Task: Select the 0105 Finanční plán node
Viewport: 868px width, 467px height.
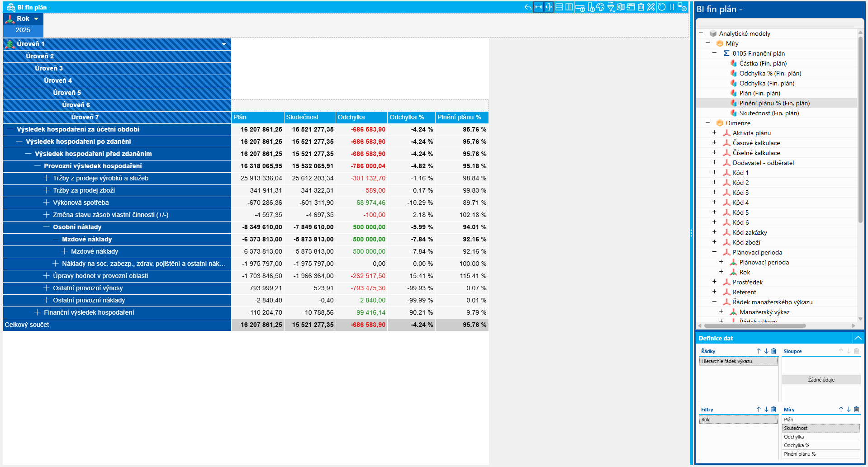Action: pyautogui.click(x=759, y=53)
